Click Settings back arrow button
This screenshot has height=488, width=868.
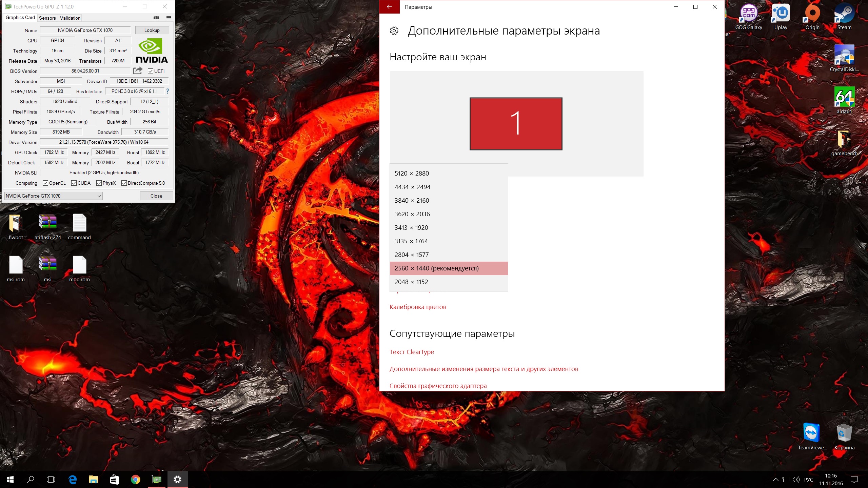click(389, 7)
